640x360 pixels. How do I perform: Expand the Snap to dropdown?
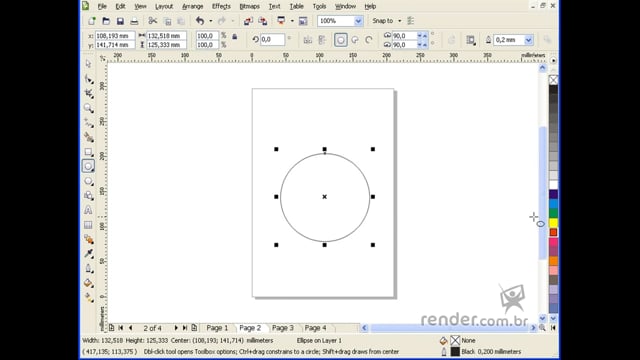coord(400,21)
